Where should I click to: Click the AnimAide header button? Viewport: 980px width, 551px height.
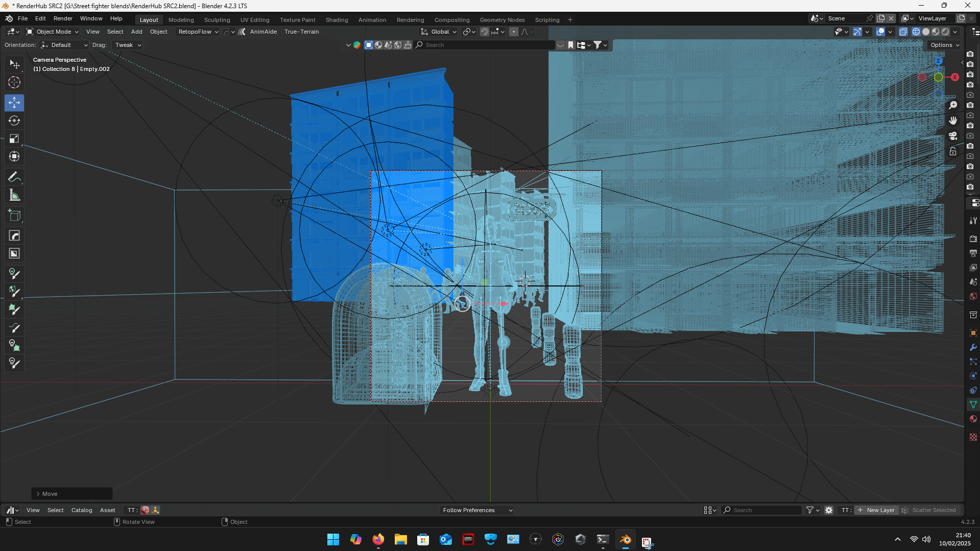[x=263, y=32]
